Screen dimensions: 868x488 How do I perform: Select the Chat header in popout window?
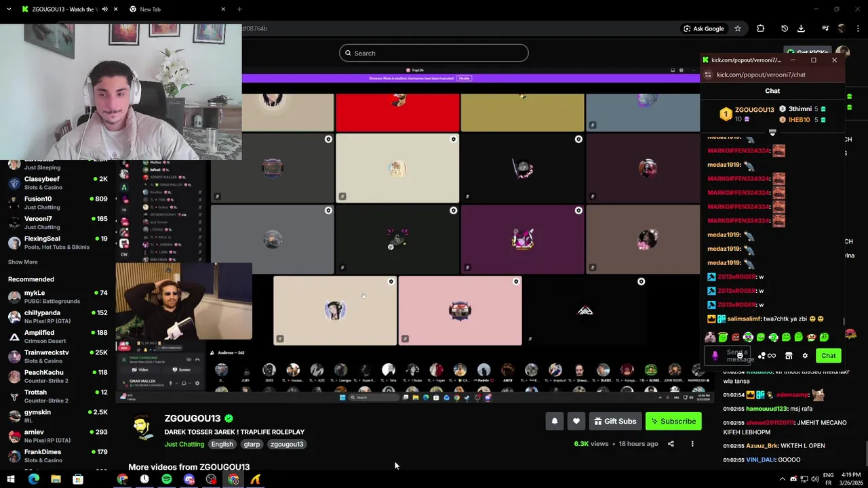(772, 91)
